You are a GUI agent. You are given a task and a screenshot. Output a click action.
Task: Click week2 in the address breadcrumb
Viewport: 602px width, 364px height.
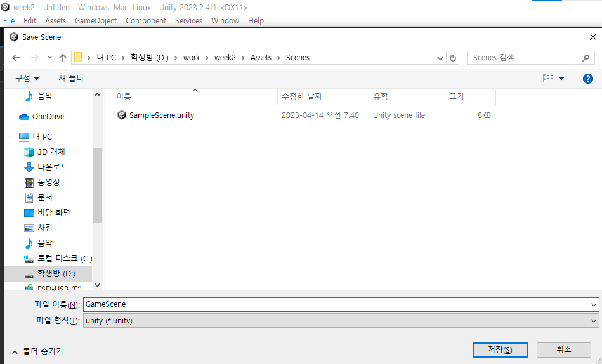coord(225,58)
